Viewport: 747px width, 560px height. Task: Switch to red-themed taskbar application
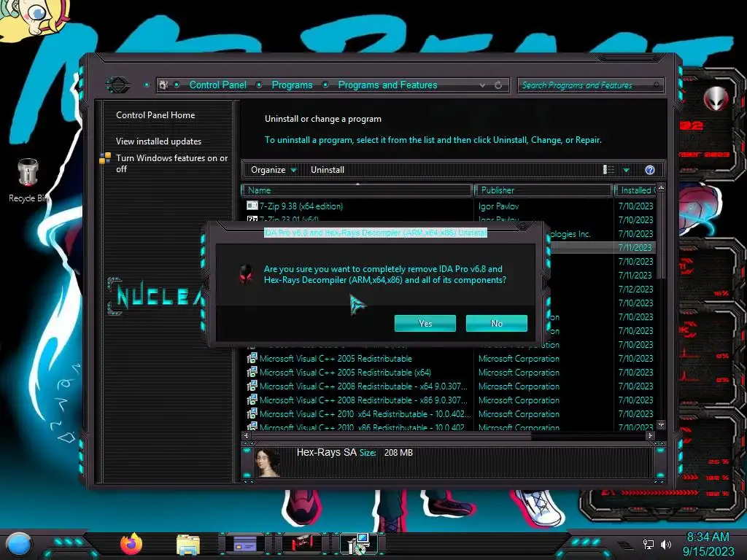click(x=302, y=544)
